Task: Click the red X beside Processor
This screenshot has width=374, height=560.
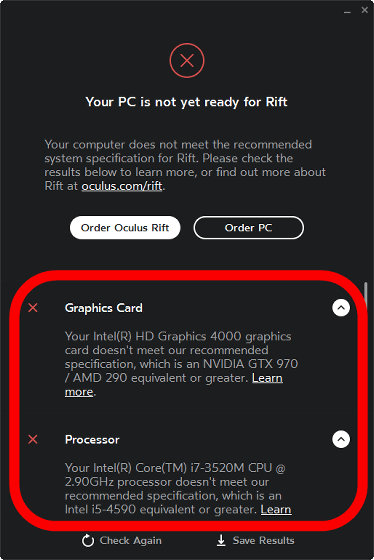Action: click(33, 439)
